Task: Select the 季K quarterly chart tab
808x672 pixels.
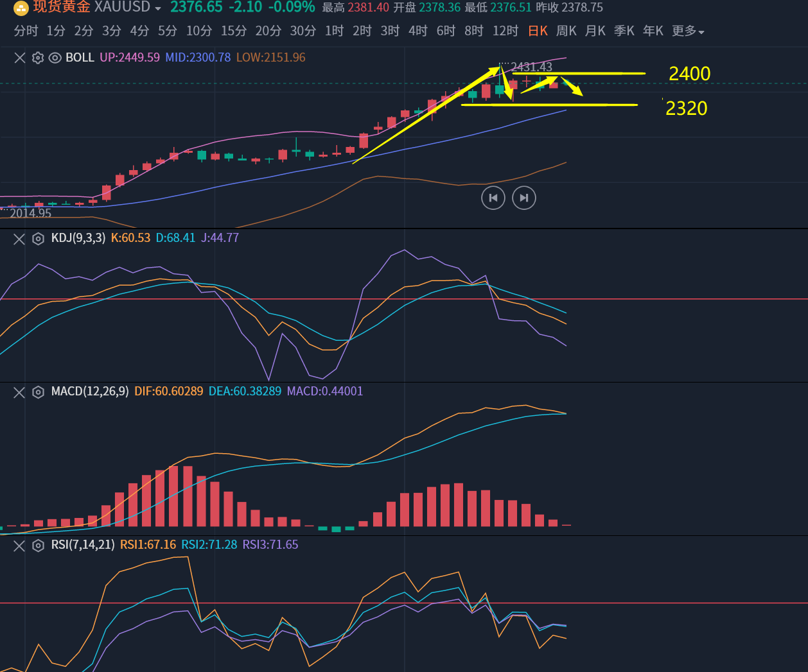Action: [x=624, y=31]
